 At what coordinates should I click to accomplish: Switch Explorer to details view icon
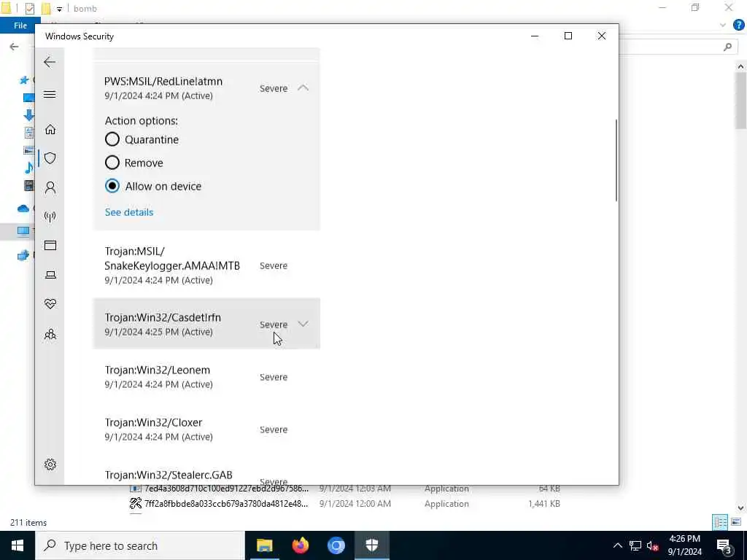click(x=720, y=522)
